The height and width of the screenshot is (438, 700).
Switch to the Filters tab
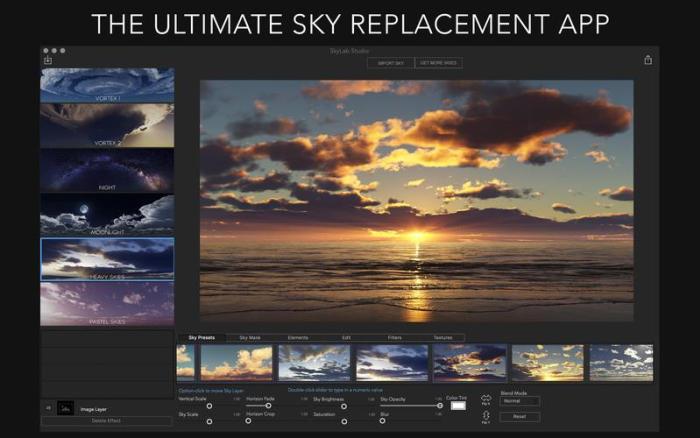point(394,338)
